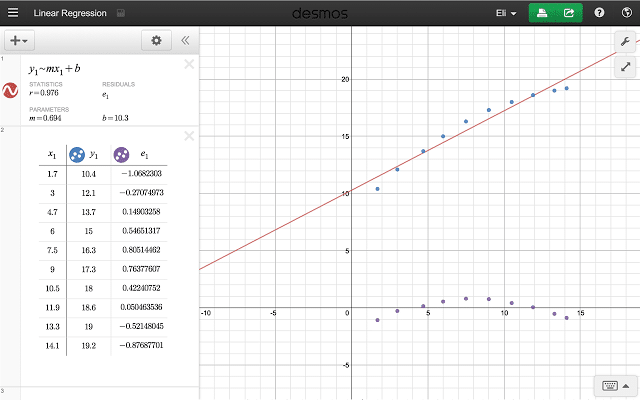The image size is (640, 400).
Task: Select table cell 14.1
Action: pyautogui.click(x=52, y=346)
